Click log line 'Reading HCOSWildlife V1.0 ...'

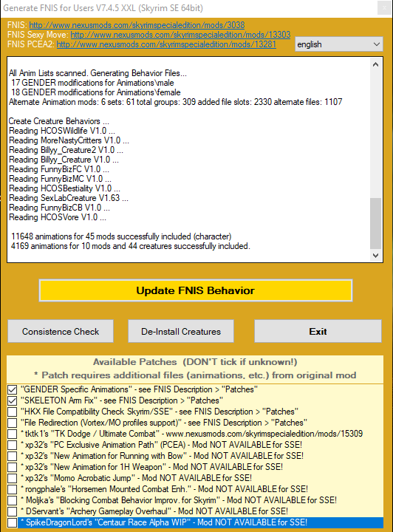point(62,131)
